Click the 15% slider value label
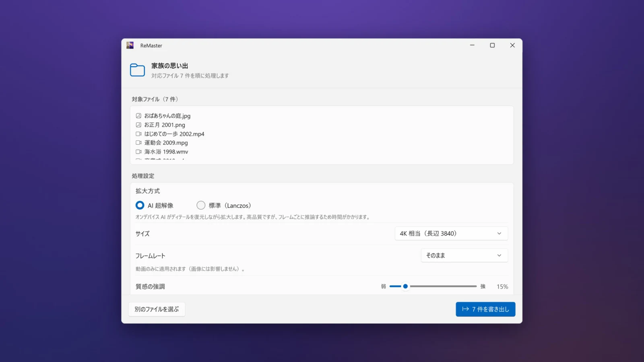Image resolution: width=644 pixels, height=362 pixels. tap(502, 287)
